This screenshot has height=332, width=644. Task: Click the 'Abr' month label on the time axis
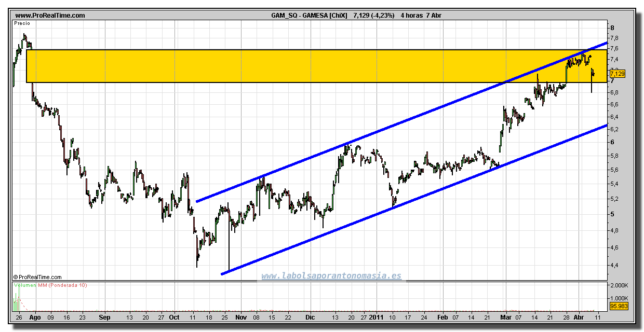580,317
